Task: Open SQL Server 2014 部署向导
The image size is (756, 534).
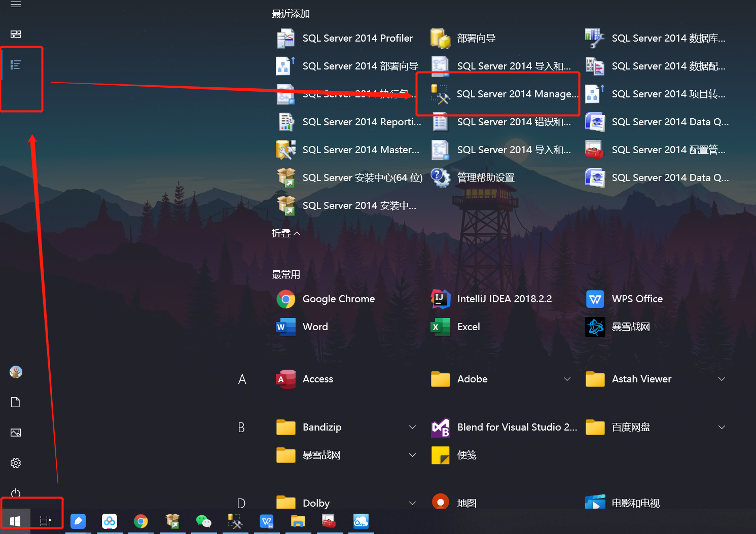Action: (x=361, y=66)
